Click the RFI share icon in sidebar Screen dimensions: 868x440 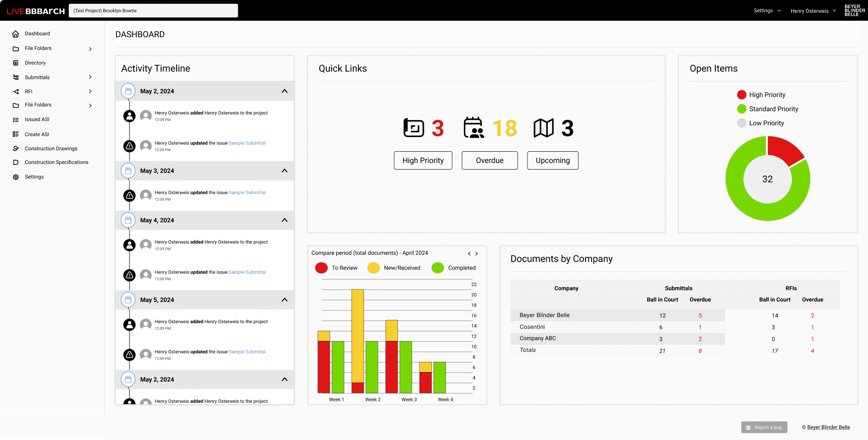16,92
